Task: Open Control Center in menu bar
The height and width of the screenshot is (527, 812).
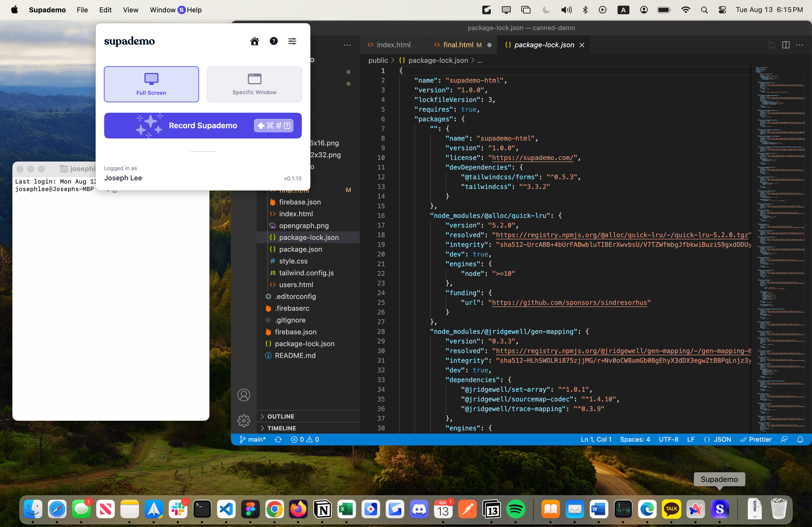Action: (x=722, y=10)
